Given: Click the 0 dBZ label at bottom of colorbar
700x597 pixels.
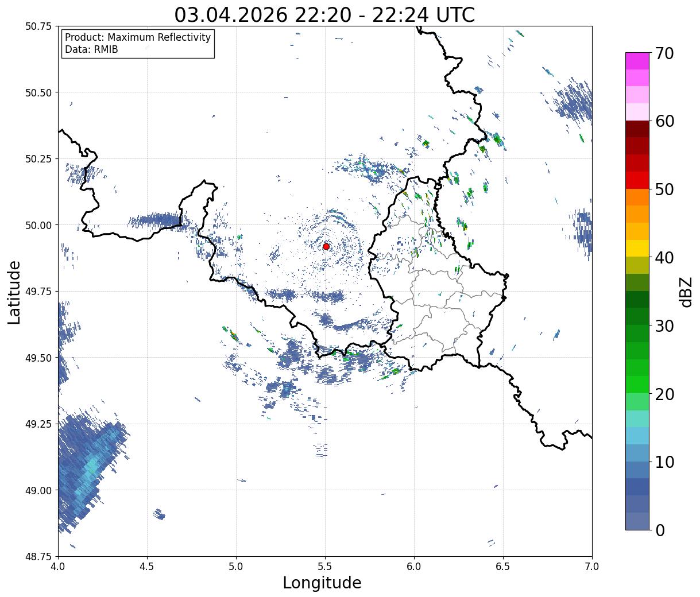Looking at the screenshot, I should click(x=660, y=530).
